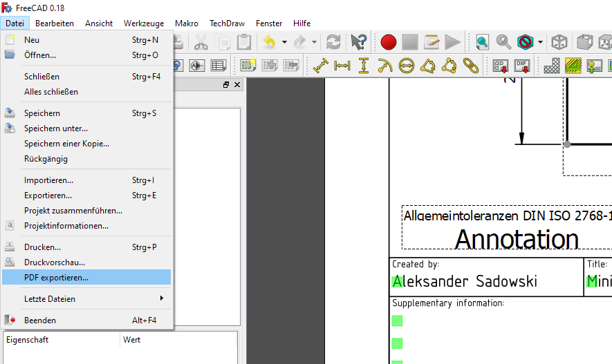
Task: Click the hatch face pattern icon
Action: [x=552, y=66]
